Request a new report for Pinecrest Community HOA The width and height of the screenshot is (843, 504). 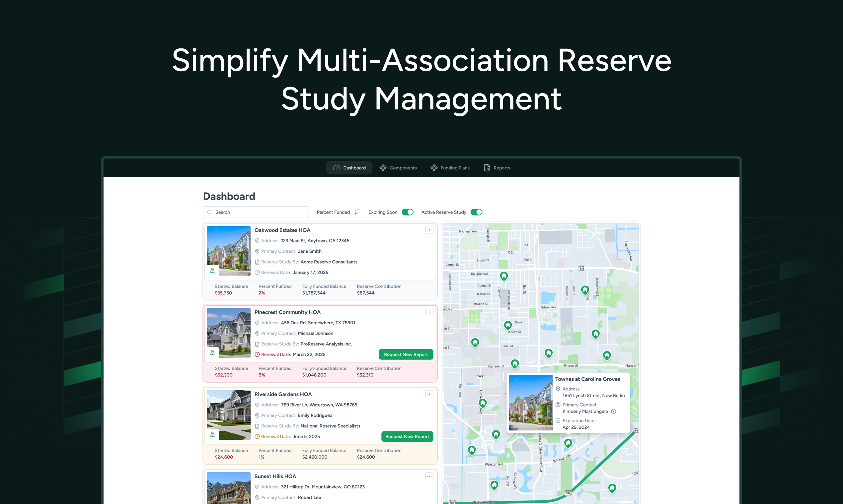pyautogui.click(x=406, y=354)
